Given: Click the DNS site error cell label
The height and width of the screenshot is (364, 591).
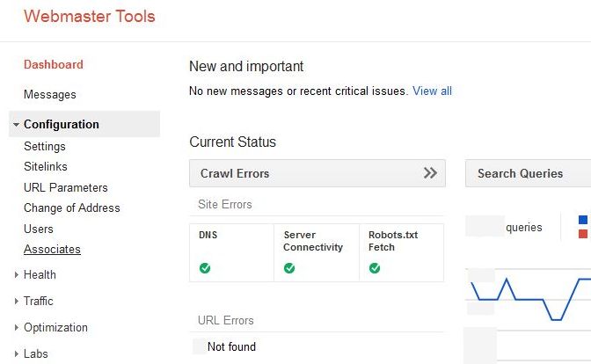Looking at the screenshot, I should tap(208, 235).
